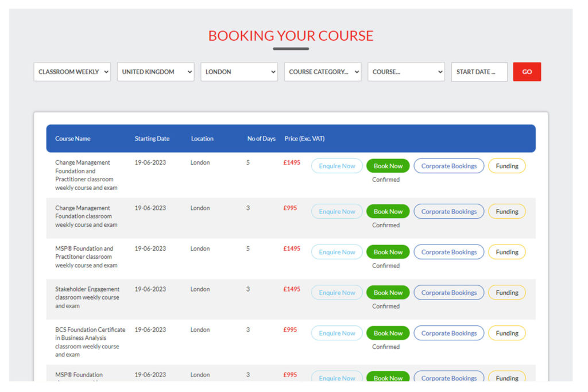Click the Price (Exc. VAT) column header

304,138
